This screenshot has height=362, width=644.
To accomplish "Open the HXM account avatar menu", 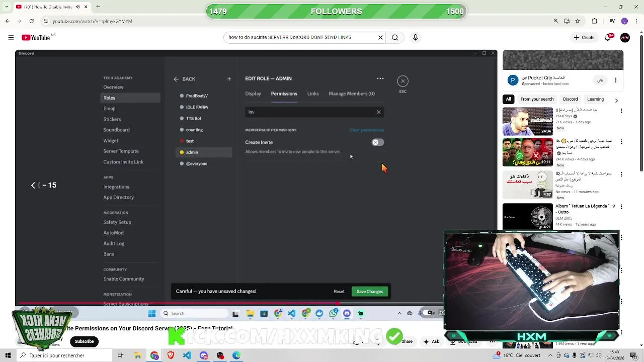I will pos(625,37).
